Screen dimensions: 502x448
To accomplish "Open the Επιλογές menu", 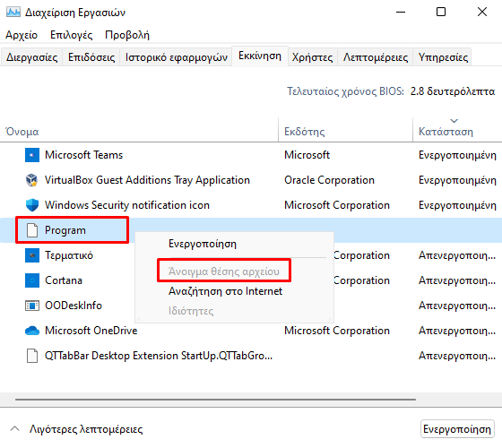I will pos(72,35).
